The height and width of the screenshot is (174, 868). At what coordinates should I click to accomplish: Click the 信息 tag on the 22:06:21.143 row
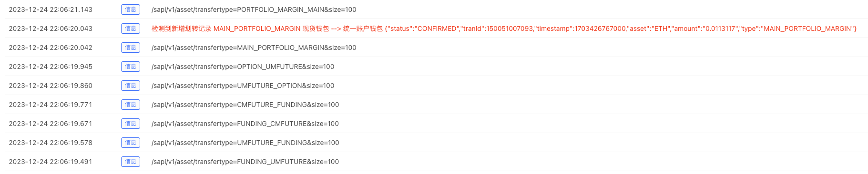pos(131,10)
